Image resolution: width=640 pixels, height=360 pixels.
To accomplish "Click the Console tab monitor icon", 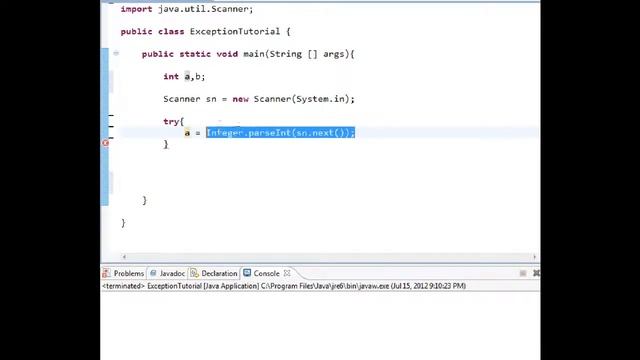I will click(x=247, y=273).
